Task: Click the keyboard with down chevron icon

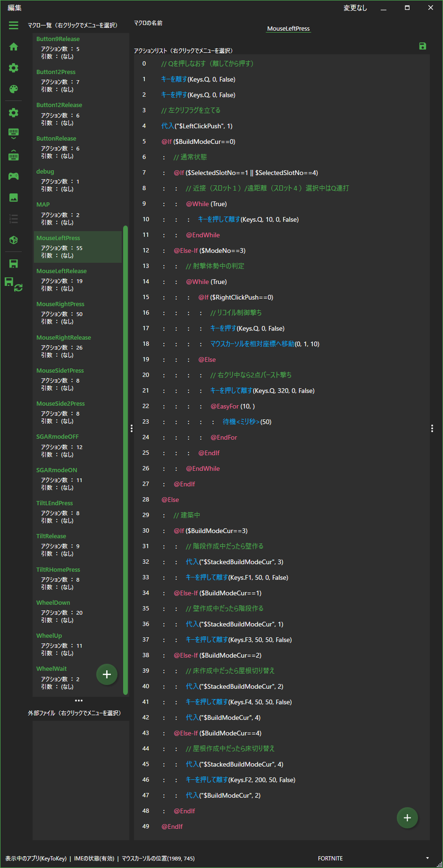Action: click(x=14, y=134)
